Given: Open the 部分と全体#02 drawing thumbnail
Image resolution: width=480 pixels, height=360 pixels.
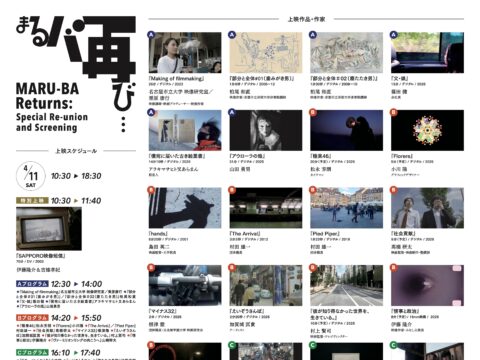Looking at the screenshot, I should pyautogui.click(x=347, y=53).
